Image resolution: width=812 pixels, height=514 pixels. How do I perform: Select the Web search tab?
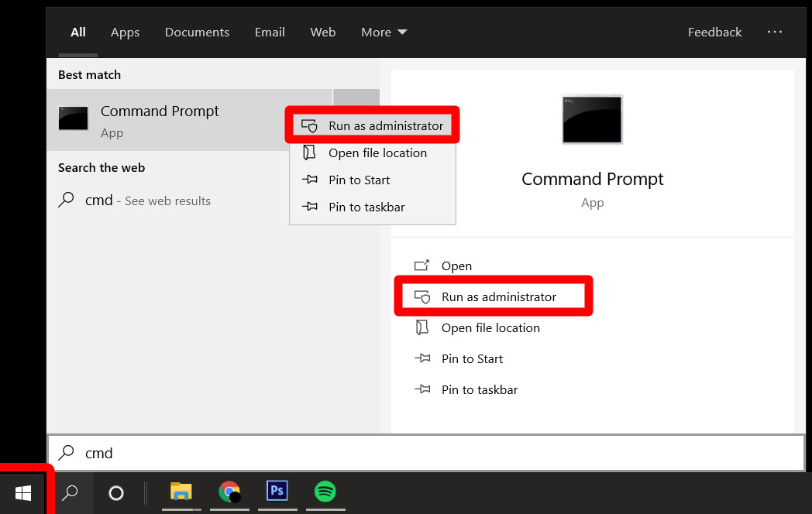click(323, 33)
